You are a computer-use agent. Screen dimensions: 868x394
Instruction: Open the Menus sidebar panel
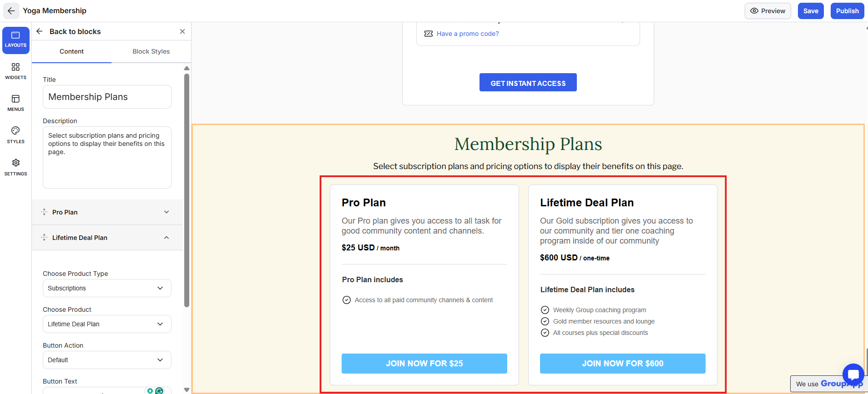pos(16,103)
